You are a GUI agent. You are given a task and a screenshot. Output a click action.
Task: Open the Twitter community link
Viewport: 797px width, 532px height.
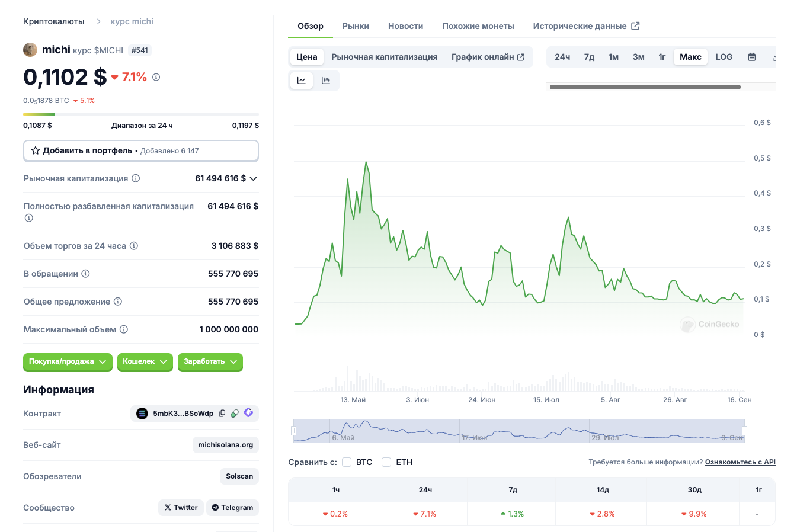click(x=181, y=508)
